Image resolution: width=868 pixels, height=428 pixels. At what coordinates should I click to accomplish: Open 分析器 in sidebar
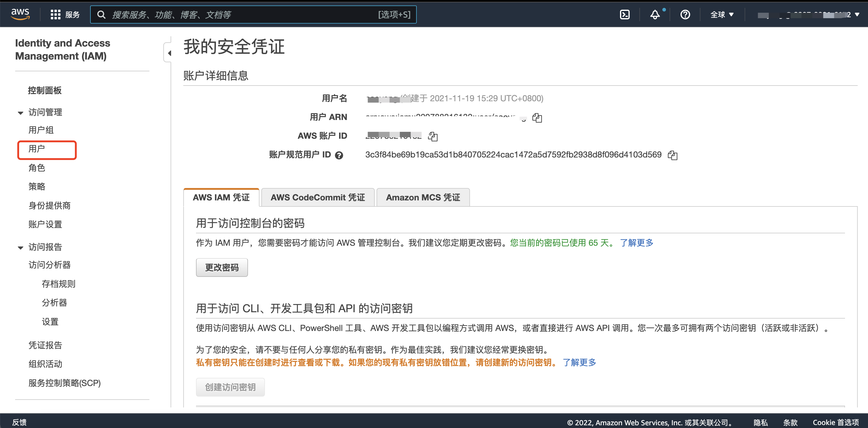[54, 303]
